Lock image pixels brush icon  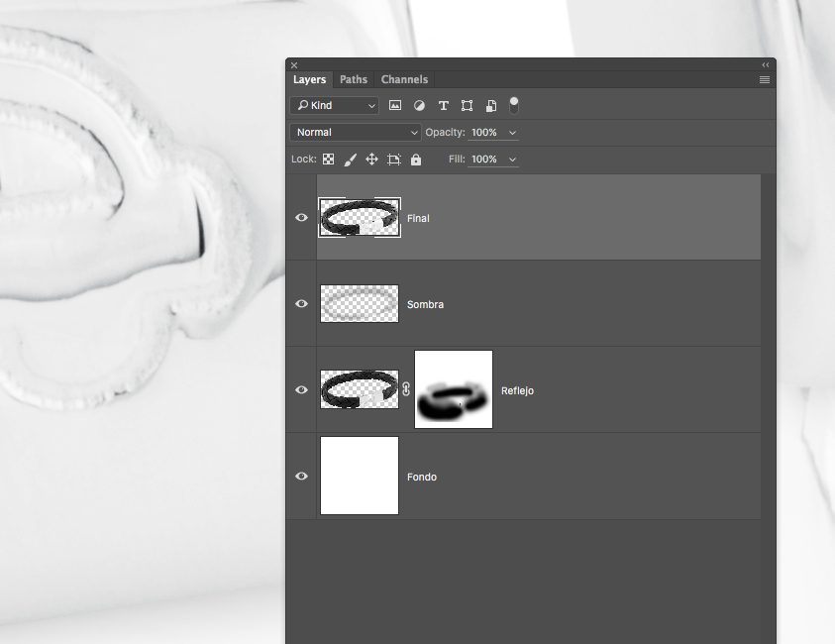pyautogui.click(x=351, y=160)
